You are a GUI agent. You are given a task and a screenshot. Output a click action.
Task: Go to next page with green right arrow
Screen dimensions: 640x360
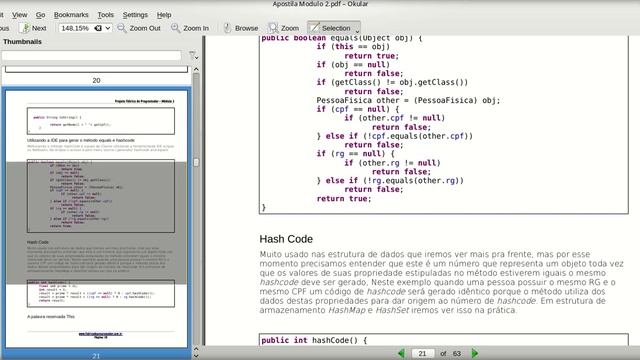pos(475,353)
